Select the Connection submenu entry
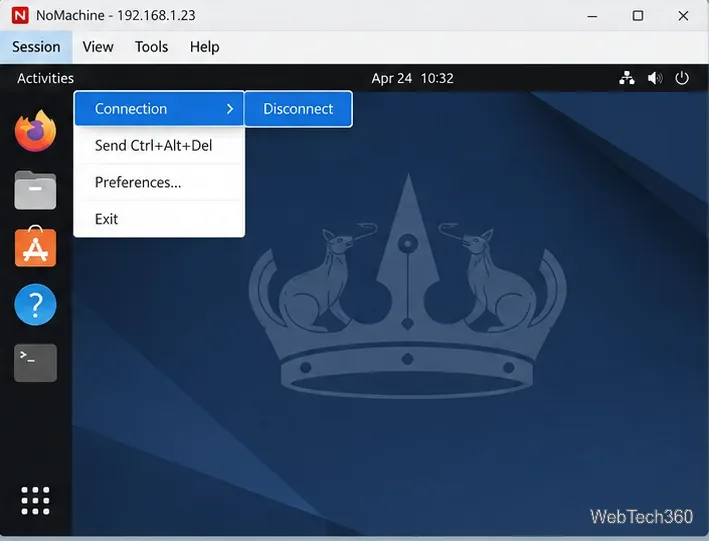 click(159, 109)
